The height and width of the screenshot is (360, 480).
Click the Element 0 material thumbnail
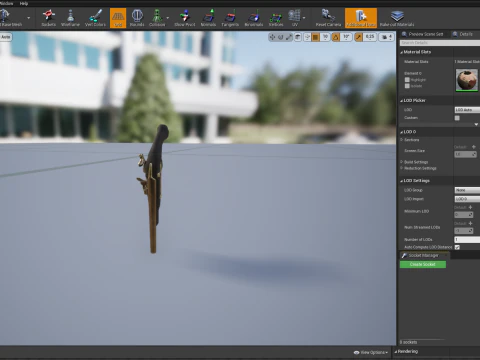[467, 80]
